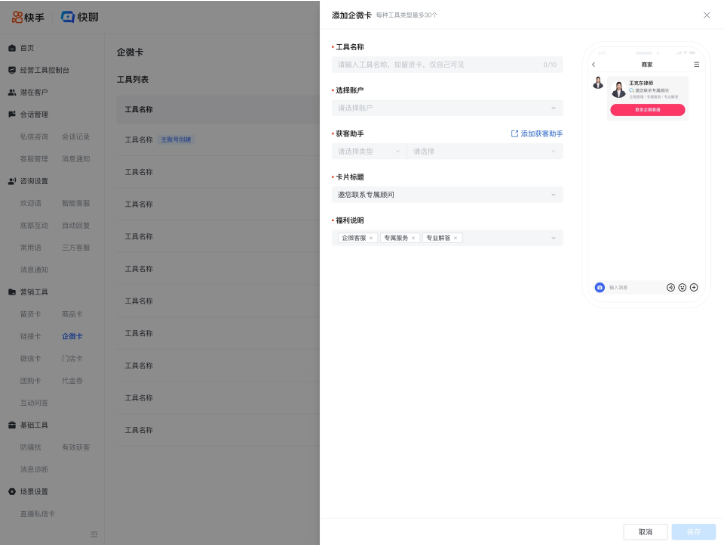Click the 添加获客助手 link
This screenshot has height=545, width=726.
point(542,133)
